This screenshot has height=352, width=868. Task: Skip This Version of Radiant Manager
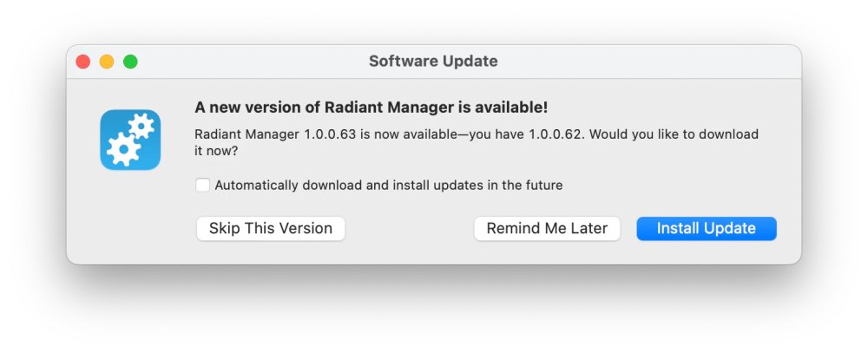pos(271,229)
